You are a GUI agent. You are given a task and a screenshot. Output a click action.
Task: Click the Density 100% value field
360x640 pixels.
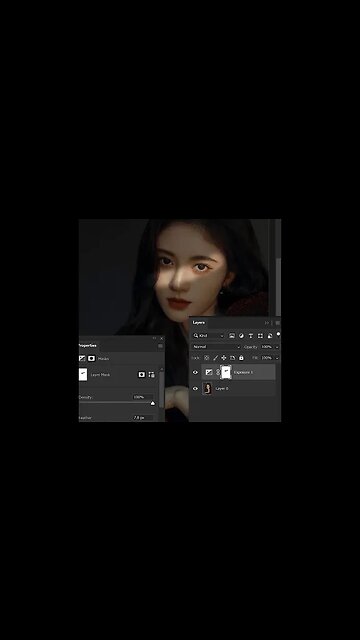click(x=143, y=397)
